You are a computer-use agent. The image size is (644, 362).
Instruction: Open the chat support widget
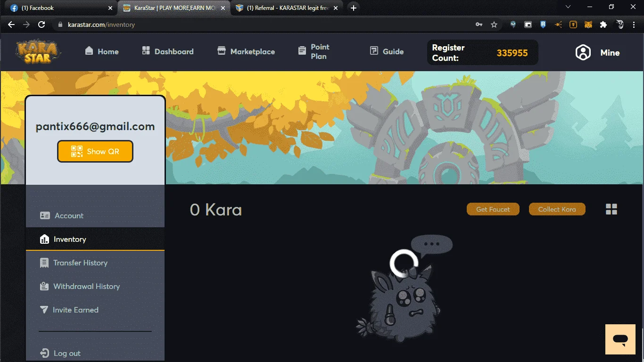click(x=620, y=339)
